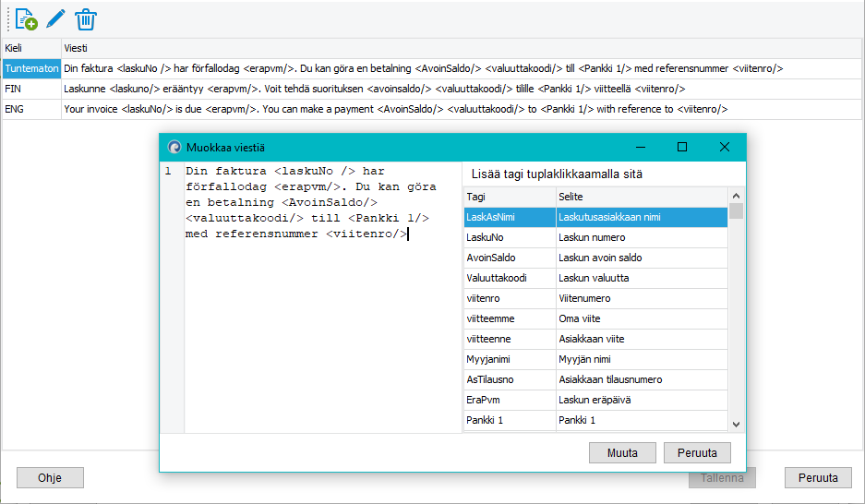The height and width of the screenshot is (504, 865).
Task: Click the description 'Laskutusasiakkaan nimi'
Action: pyautogui.click(x=642, y=217)
